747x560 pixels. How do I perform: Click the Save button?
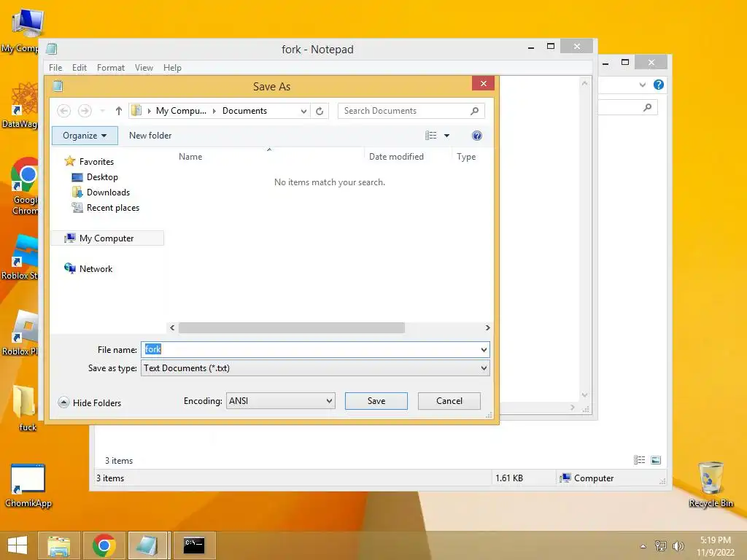point(376,401)
